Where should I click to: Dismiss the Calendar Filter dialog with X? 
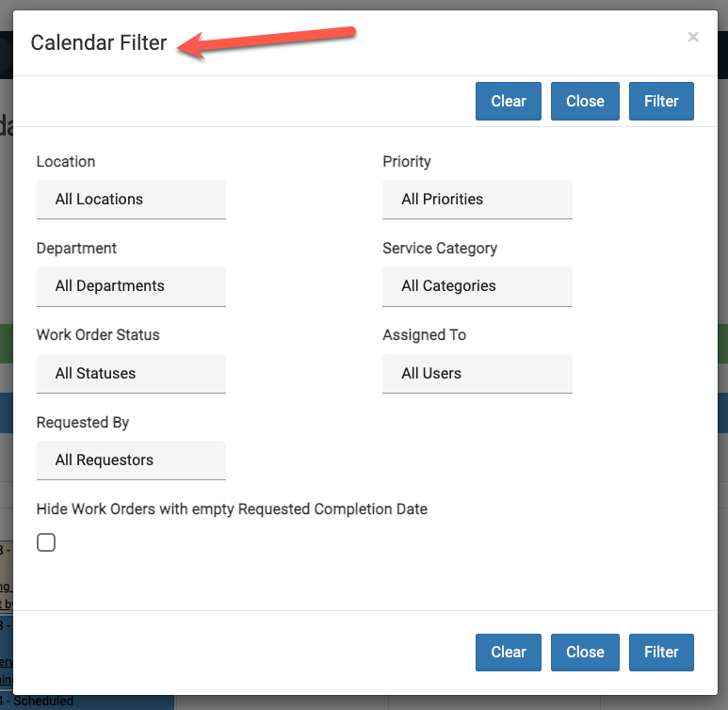pos(693,38)
